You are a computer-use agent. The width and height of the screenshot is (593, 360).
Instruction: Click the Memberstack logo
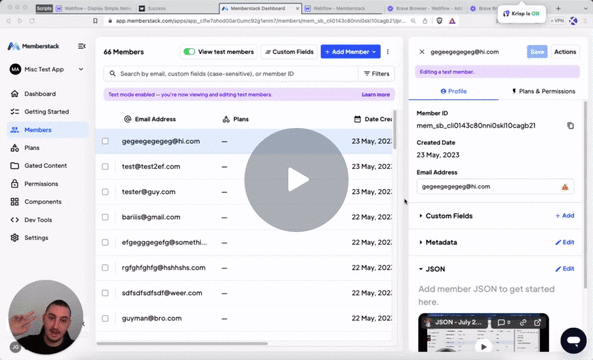[x=33, y=46]
